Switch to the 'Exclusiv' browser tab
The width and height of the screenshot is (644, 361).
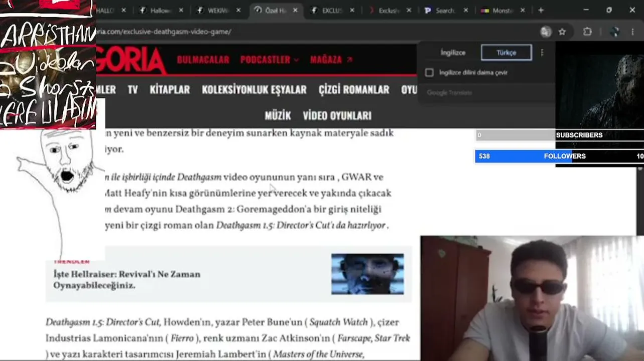[389, 10]
